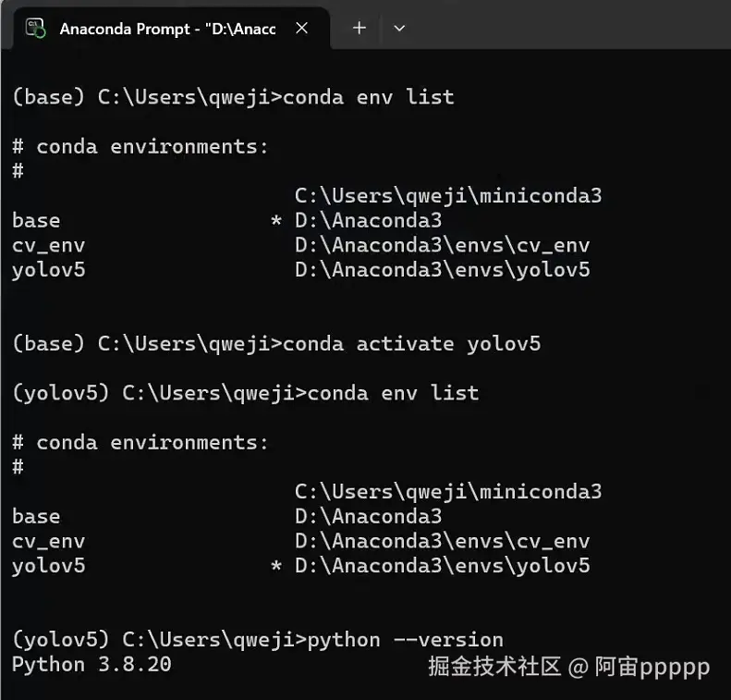
Task: Click the second "conda env list" command
Action: [x=393, y=393]
